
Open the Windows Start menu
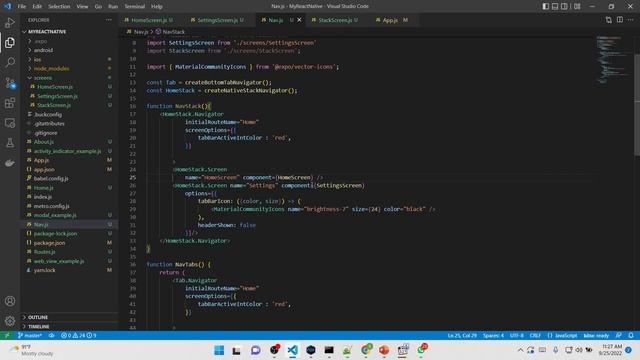pyautogui.click(x=219, y=350)
